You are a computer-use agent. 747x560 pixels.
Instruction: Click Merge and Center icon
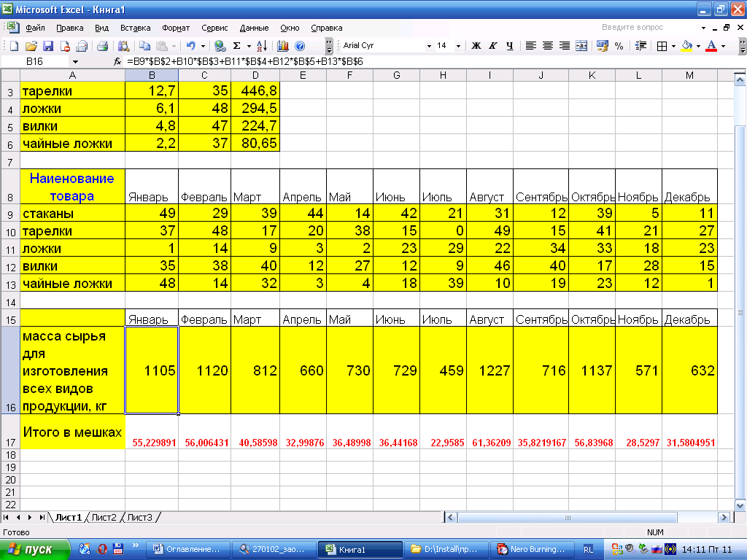(x=581, y=46)
